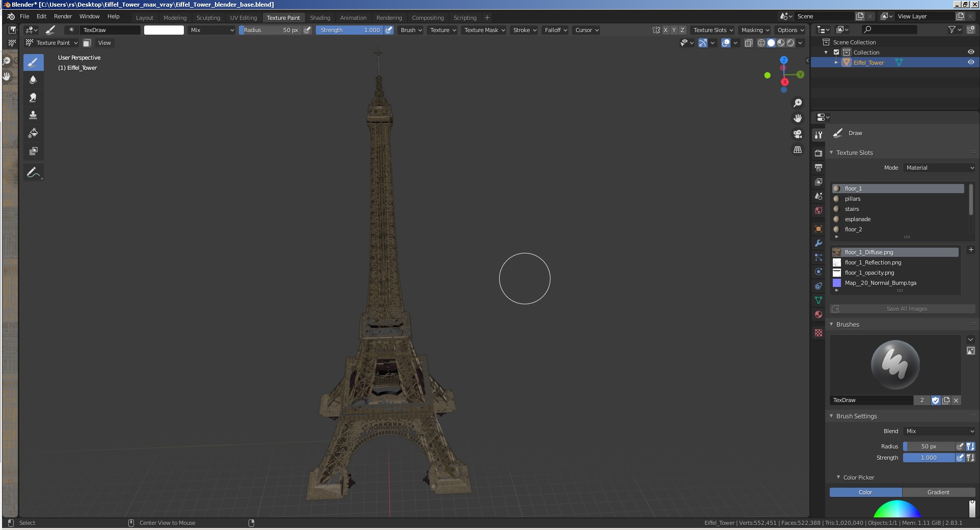The width and height of the screenshot is (980, 530).
Task: Open Object properties tab
Action: 819,229
